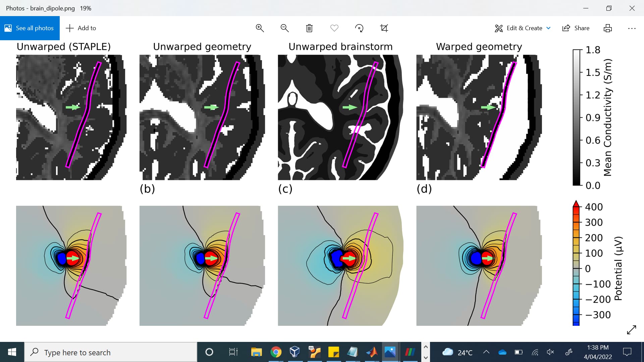Close the Photos window
Viewport: 644px width, 362px height.
click(632, 8)
